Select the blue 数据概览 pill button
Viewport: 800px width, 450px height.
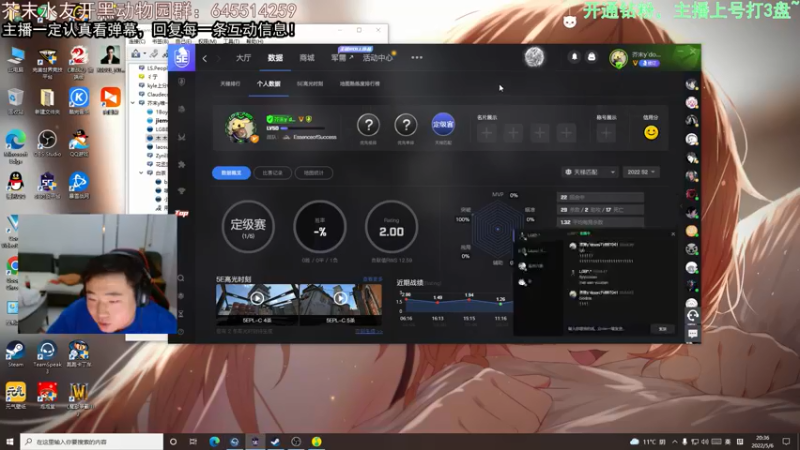(231, 173)
